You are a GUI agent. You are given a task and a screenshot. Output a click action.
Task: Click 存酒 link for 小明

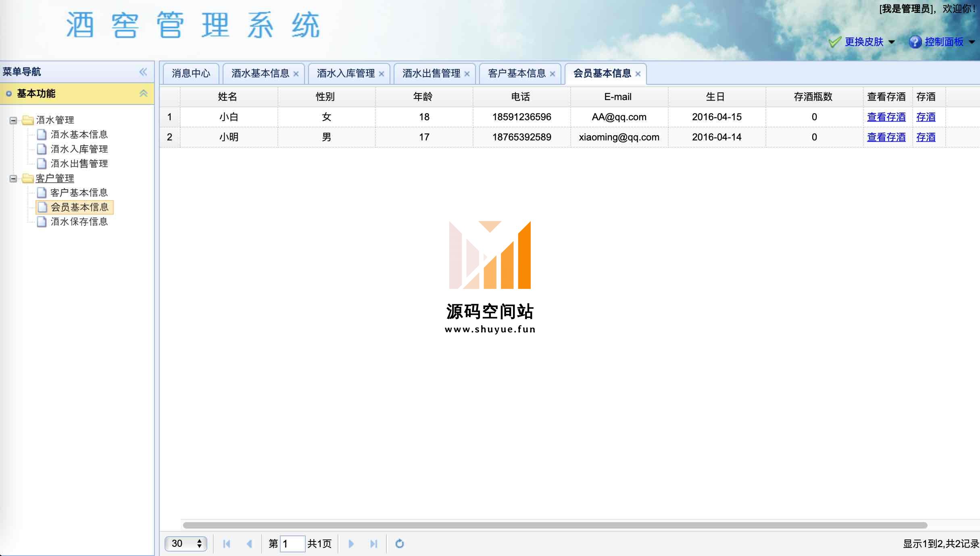click(x=926, y=137)
